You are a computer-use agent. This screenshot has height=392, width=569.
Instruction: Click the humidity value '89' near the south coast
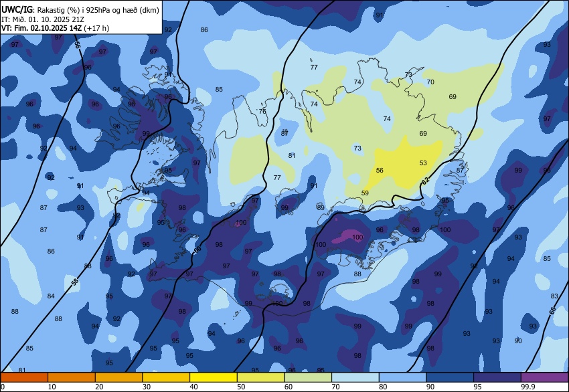coord(321,208)
